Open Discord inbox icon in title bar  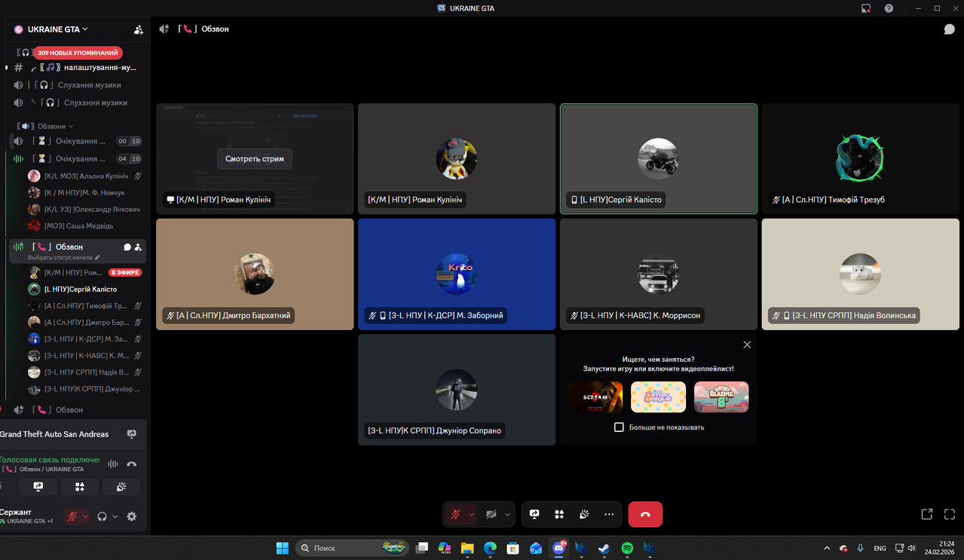coord(867,8)
